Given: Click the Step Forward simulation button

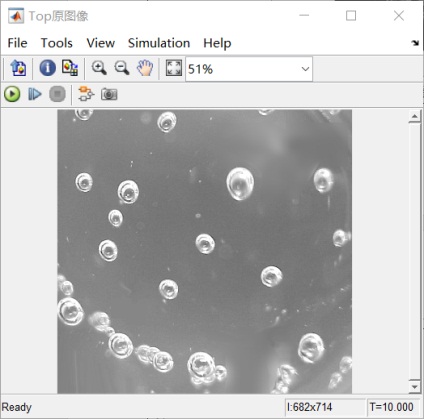Looking at the screenshot, I should (35, 94).
